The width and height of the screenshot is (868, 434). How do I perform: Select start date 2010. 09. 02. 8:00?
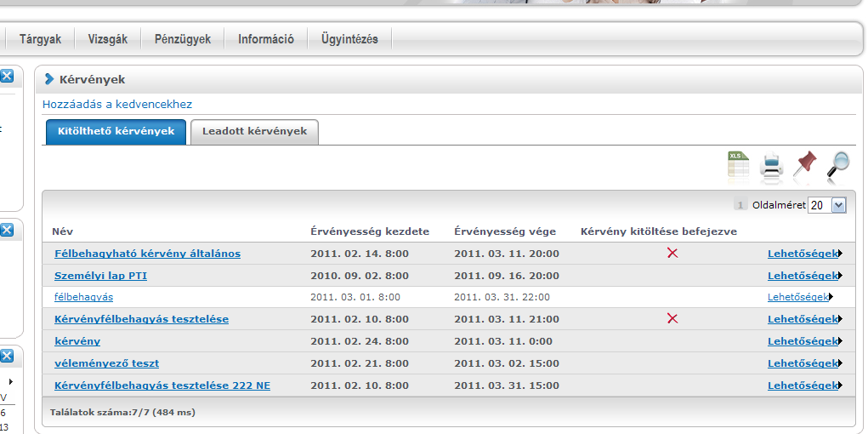(360, 276)
